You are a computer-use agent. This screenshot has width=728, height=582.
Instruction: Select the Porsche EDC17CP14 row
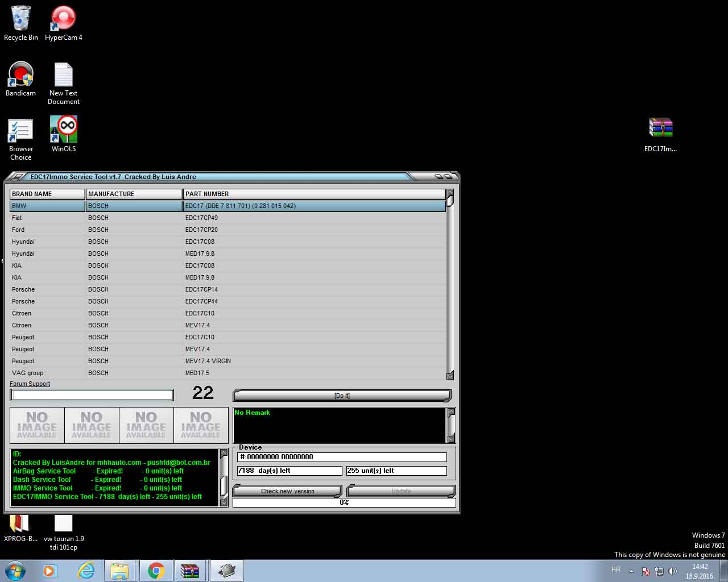pos(227,289)
